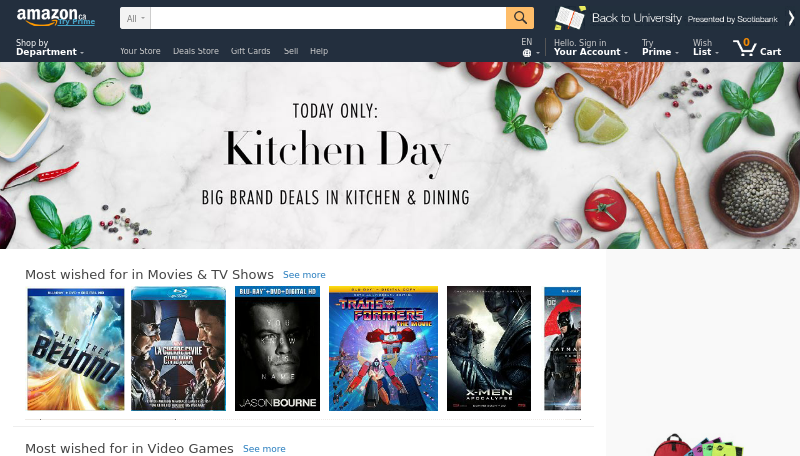Image resolution: width=800 pixels, height=456 pixels.
Task: Expand the Wish List dropdown
Action: 706,47
